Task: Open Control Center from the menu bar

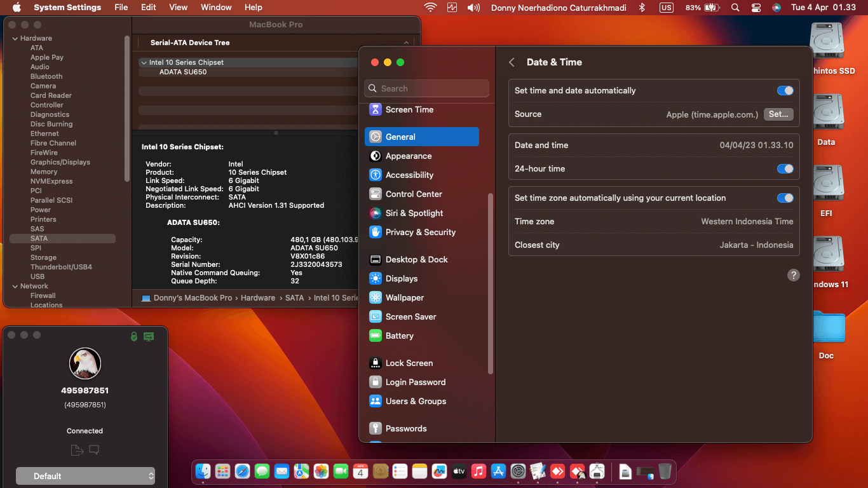Action: tap(756, 8)
